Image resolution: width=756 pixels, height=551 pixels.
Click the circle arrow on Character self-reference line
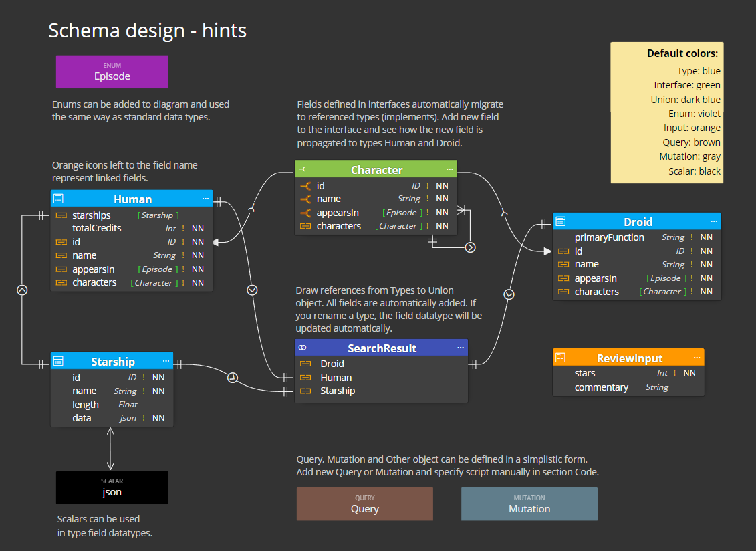coord(470,247)
